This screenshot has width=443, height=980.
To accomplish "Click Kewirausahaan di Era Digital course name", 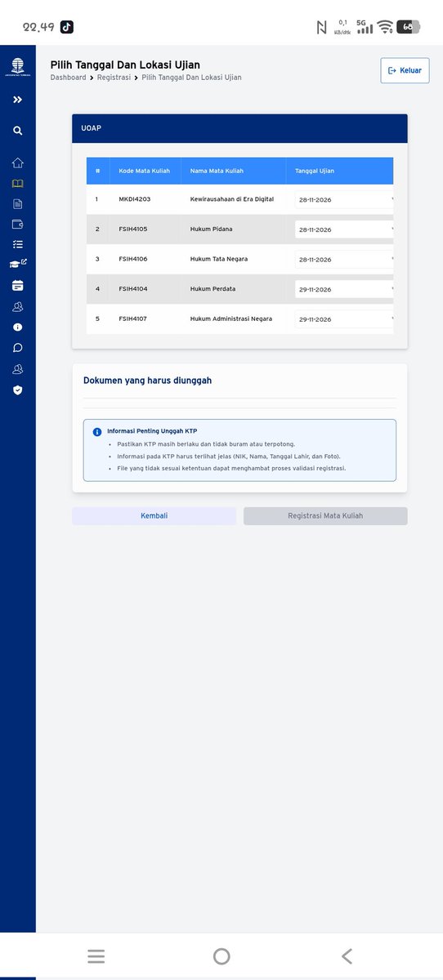I will (232, 199).
